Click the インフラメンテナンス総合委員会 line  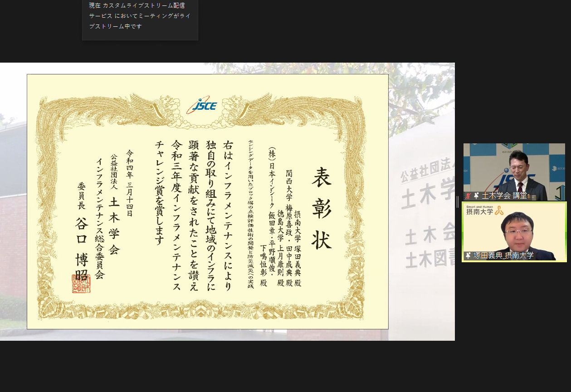[x=100, y=218]
